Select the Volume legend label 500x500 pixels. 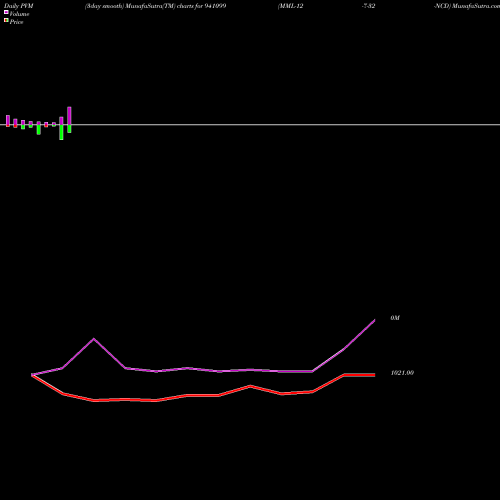[19, 14]
